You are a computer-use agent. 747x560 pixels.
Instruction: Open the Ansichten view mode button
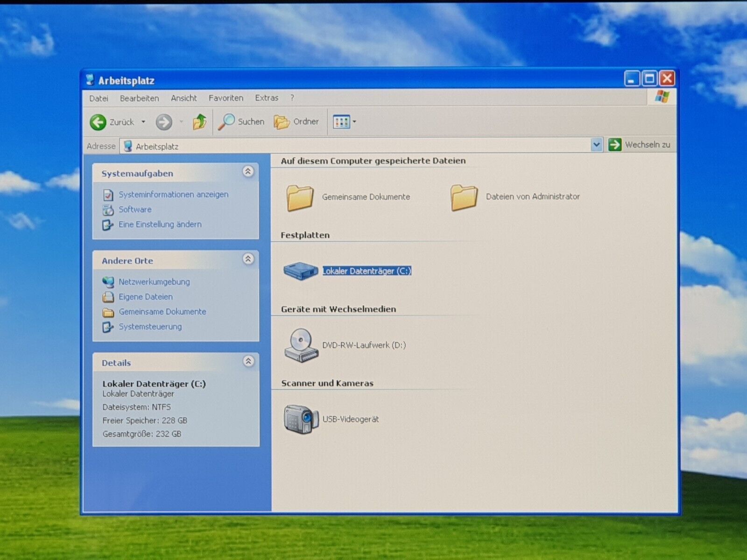pos(341,122)
